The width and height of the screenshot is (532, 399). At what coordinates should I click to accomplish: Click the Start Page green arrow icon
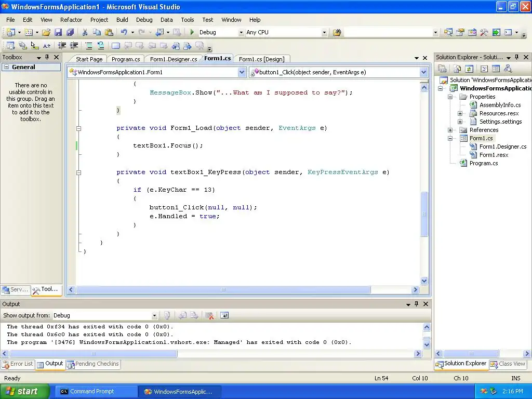[496, 32]
